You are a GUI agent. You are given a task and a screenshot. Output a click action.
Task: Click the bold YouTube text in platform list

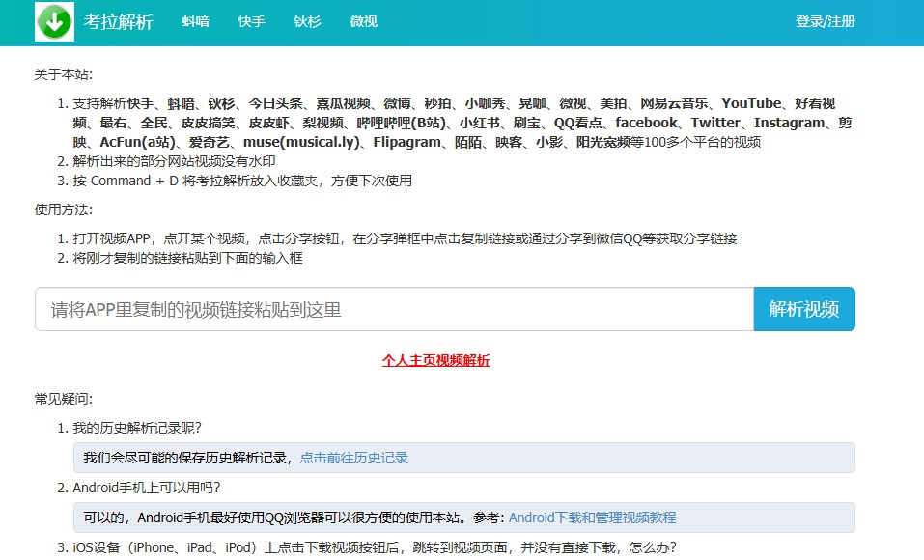[751, 103]
